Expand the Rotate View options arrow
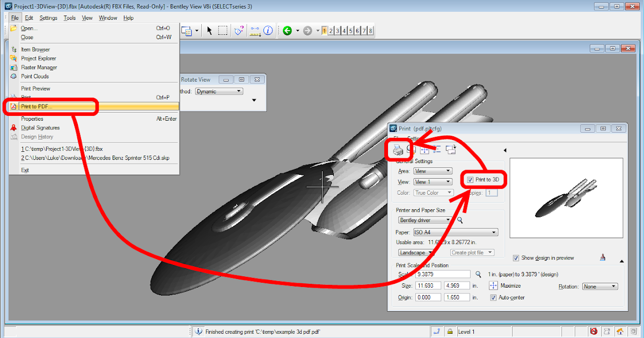This screenshot has height=338, width=644. click(x=254, y=100)
